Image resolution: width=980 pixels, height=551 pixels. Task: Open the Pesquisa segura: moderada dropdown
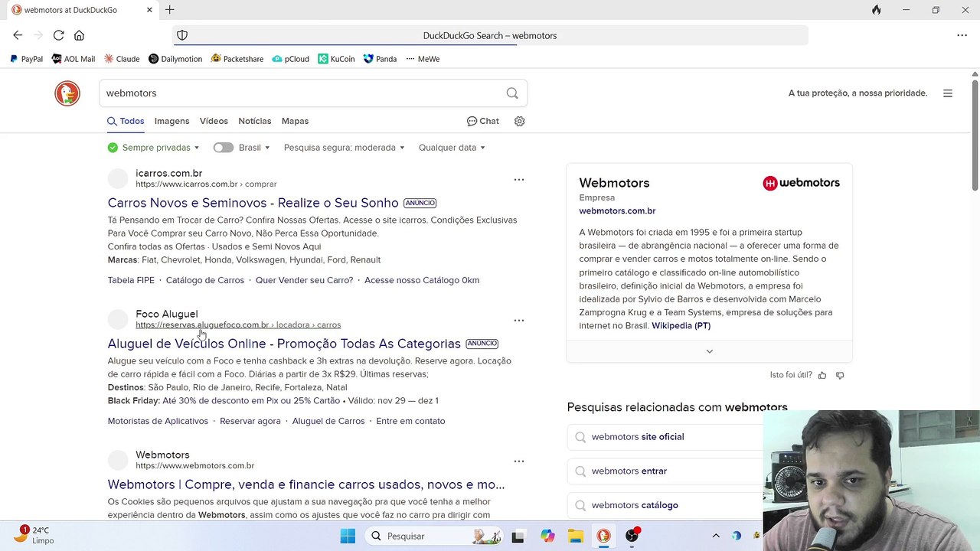(345, 148)
